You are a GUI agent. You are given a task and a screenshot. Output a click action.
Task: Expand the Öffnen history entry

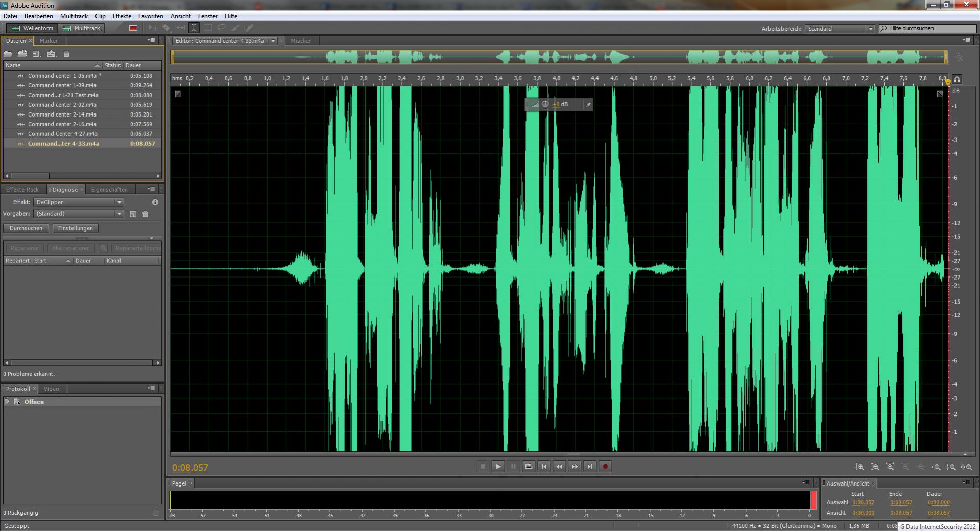click(7, 402)
